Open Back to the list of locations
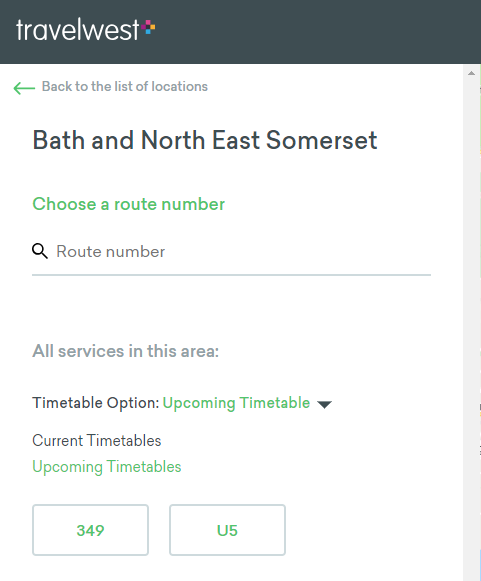Screen dimensions: 481x581 (125, 86)
